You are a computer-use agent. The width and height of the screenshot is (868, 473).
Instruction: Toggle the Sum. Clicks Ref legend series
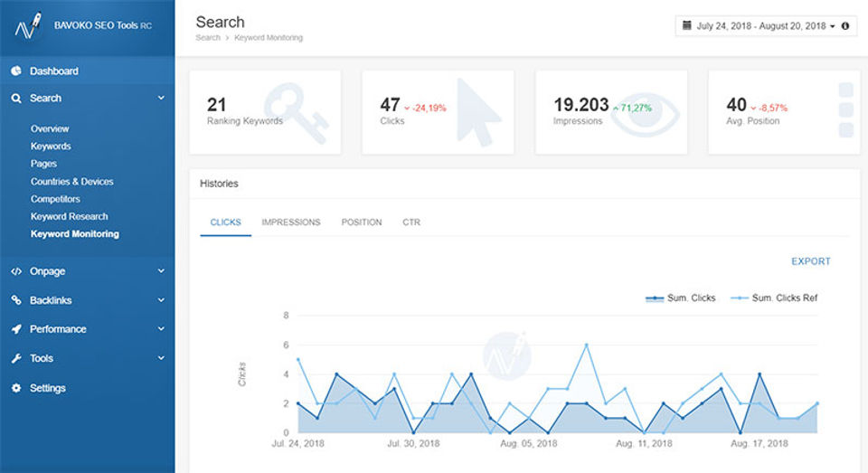click(774, 298)
